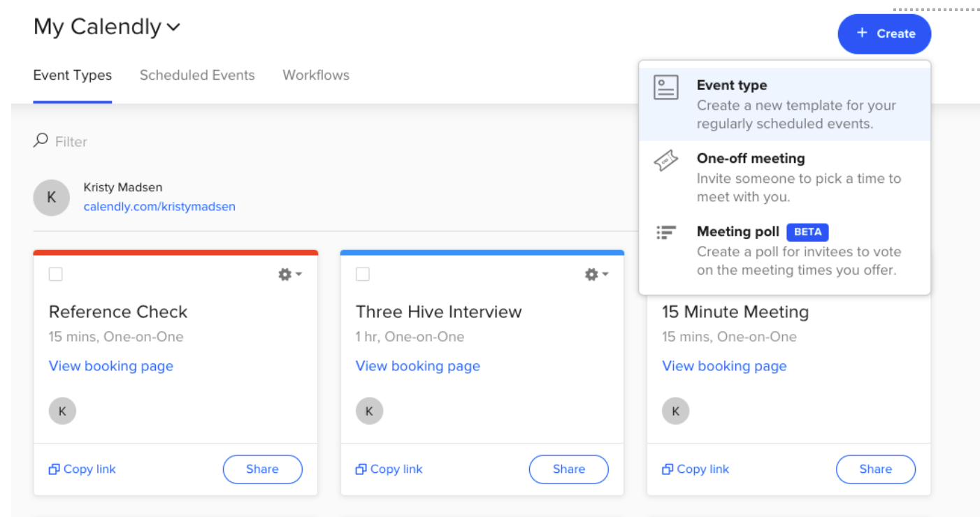Copy link for Reference Check
The image size is (980, 517).
82,469
